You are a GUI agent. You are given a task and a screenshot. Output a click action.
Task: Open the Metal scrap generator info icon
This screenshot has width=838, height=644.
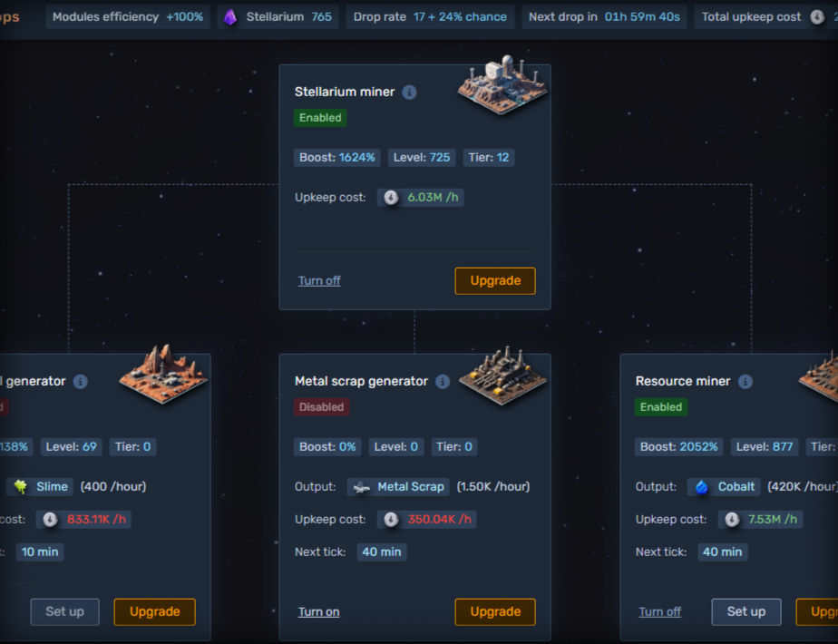tap(443, 382)
